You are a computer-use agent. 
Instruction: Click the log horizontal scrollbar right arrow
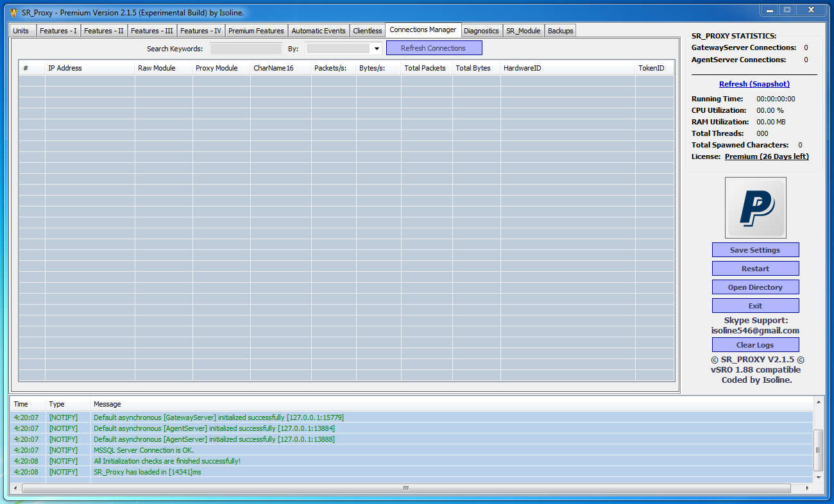[x=808, y=488]
